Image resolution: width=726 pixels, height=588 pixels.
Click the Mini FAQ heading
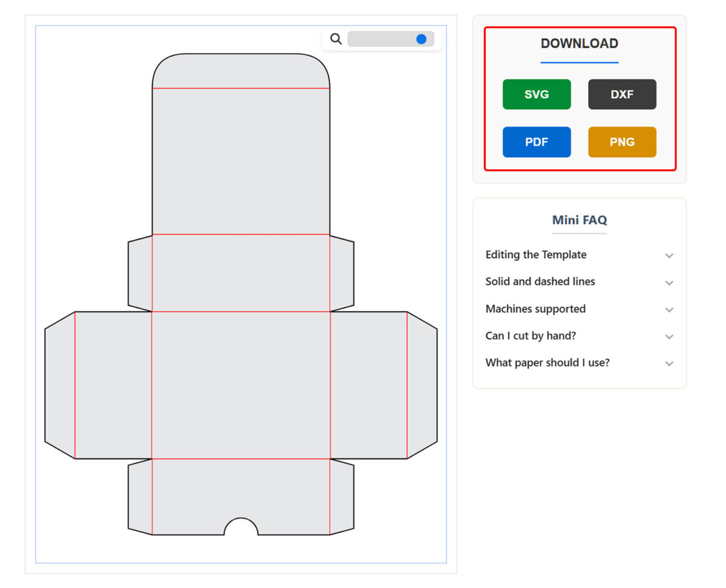[579, 220]
